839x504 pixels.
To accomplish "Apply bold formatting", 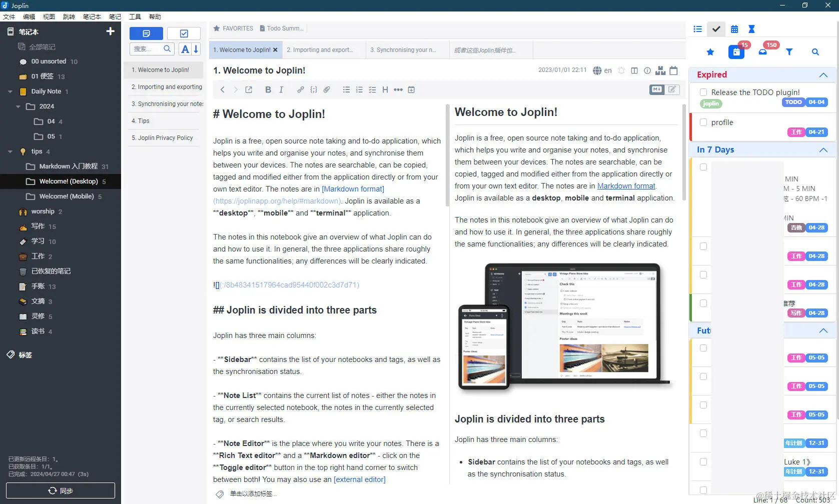I will tap(268, 89).
